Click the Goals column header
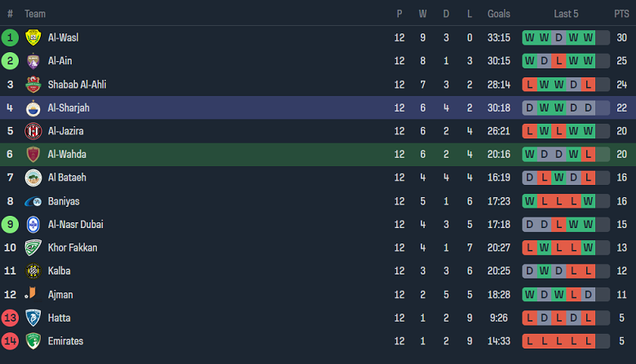Screen dimensions: 636x364 (x=499, y=14)
